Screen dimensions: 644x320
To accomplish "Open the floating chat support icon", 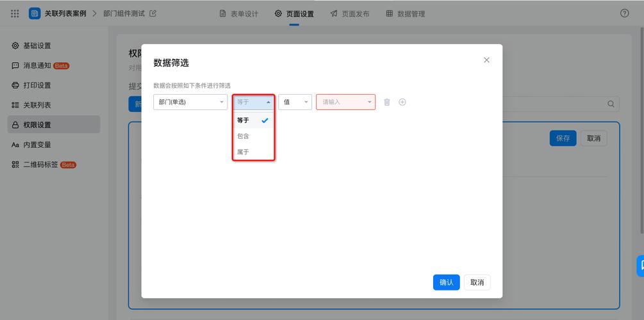I will click(640, 266).
